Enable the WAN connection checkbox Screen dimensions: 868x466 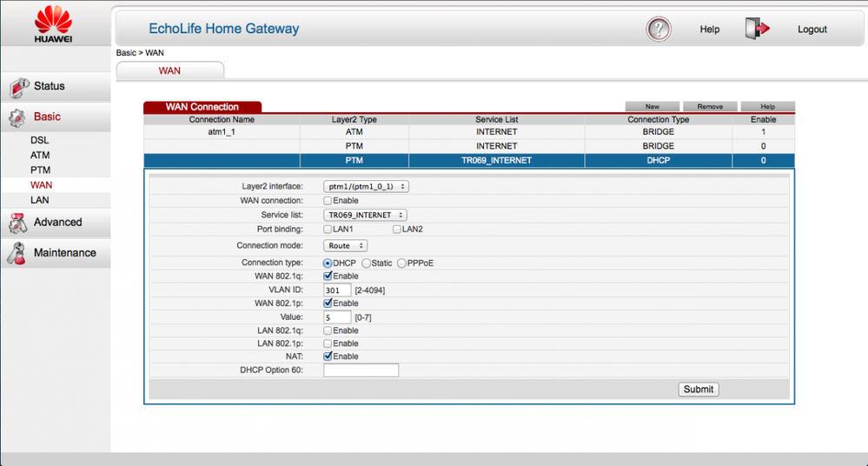(328, 201)
